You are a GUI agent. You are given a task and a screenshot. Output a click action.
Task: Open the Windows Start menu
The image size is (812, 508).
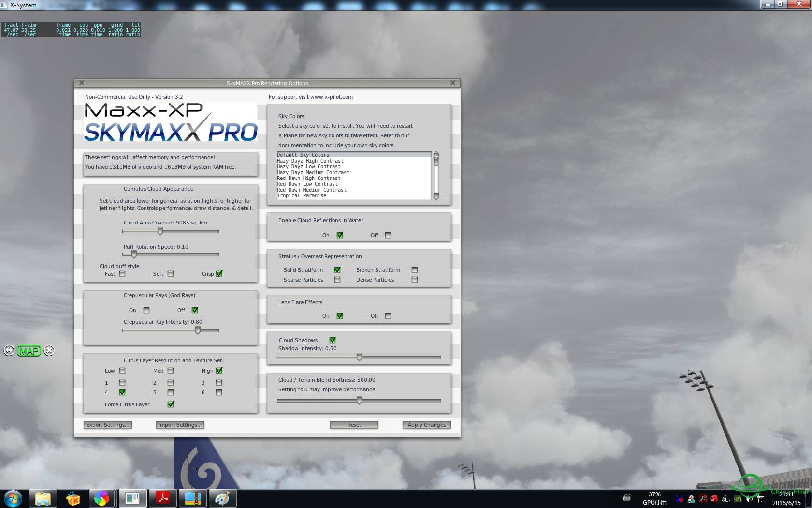pyautogui.click(x=13, y=498)
